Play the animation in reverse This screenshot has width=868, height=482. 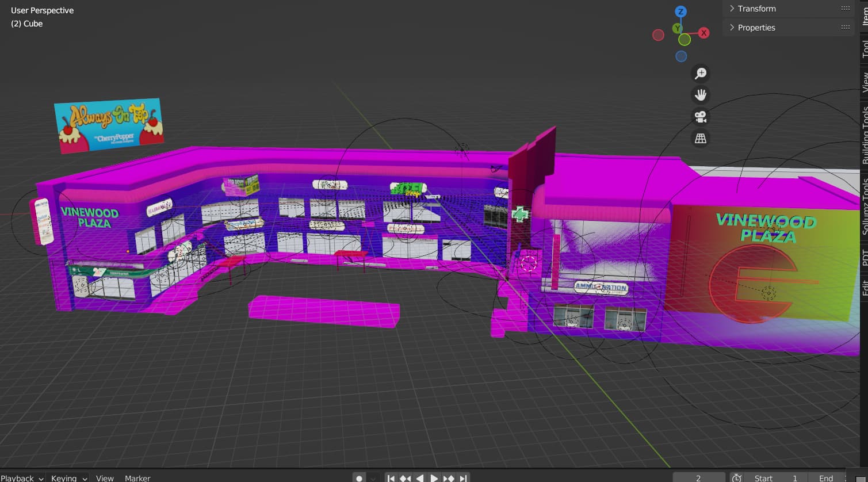pyautogui.click(x=420, y=478)
